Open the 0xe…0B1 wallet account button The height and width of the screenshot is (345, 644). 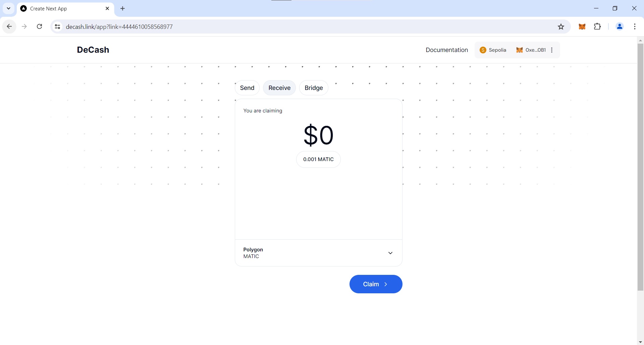[x=531, y=50]
